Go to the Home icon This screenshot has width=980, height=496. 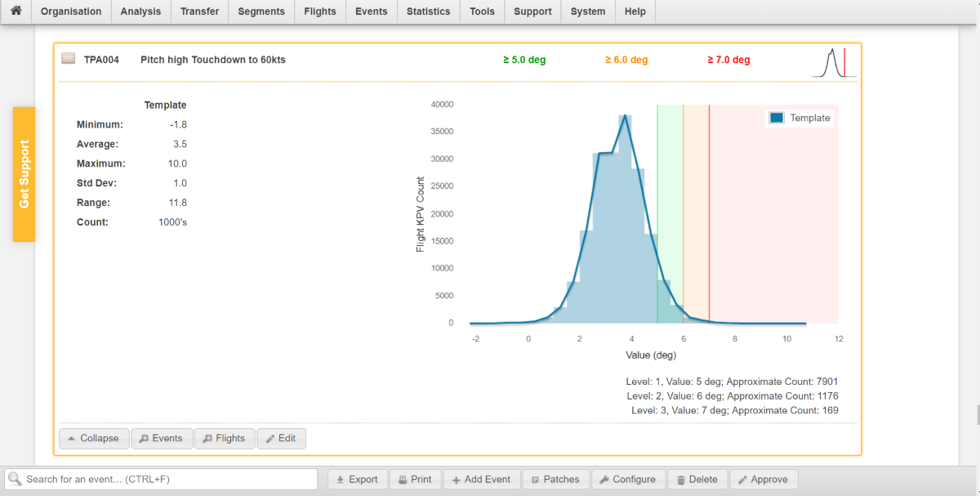16,11
